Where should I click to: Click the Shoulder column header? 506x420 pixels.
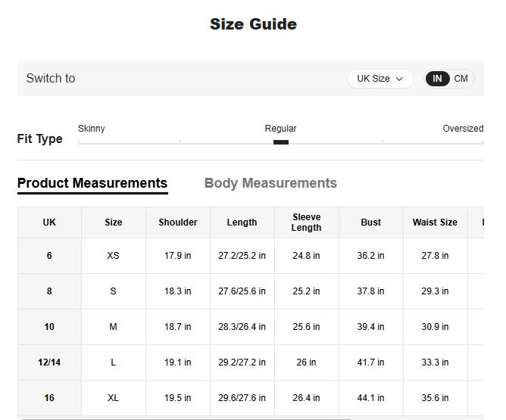coord(177,222)
